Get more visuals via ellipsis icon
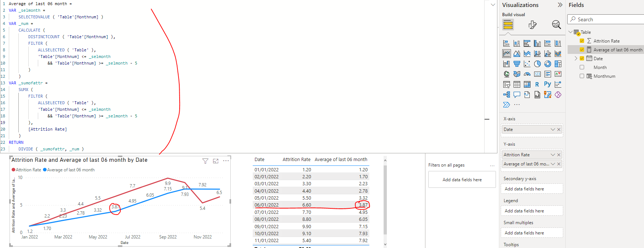Image resolution: width=644 pixels, height=248 pixels. pyautogui.click(x=517, y=105)
